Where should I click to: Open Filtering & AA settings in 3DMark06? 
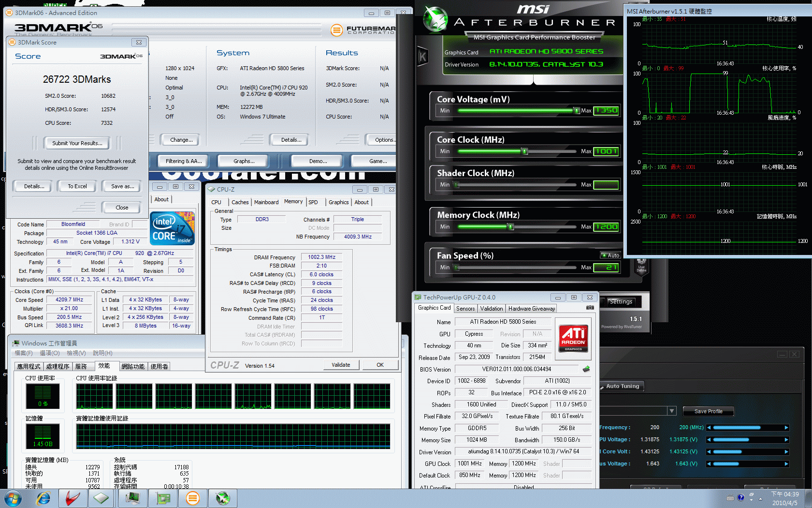click(184, 161)
